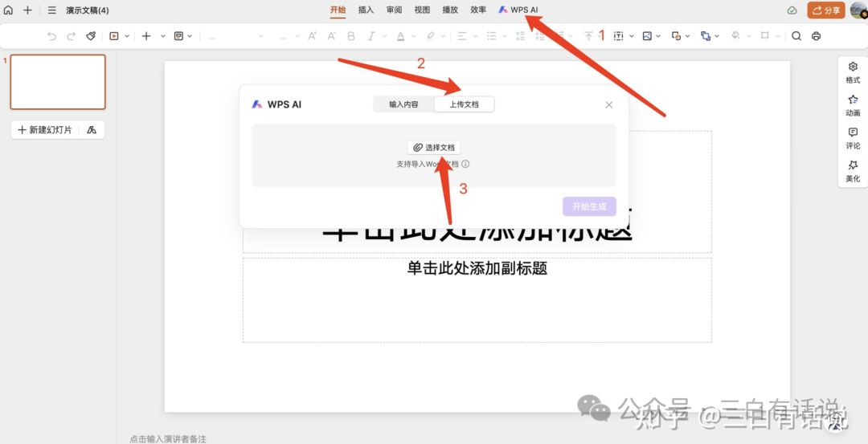
Task: Click the slide layout icon
Action: coord(178,36)
